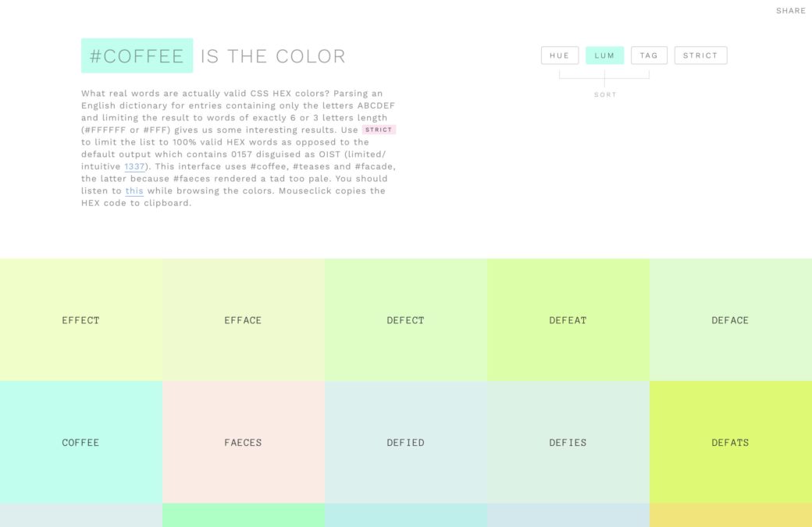Pick the DEFEAT color tile
The height and width of the screenshot is (527, 812).
(568, 319)
